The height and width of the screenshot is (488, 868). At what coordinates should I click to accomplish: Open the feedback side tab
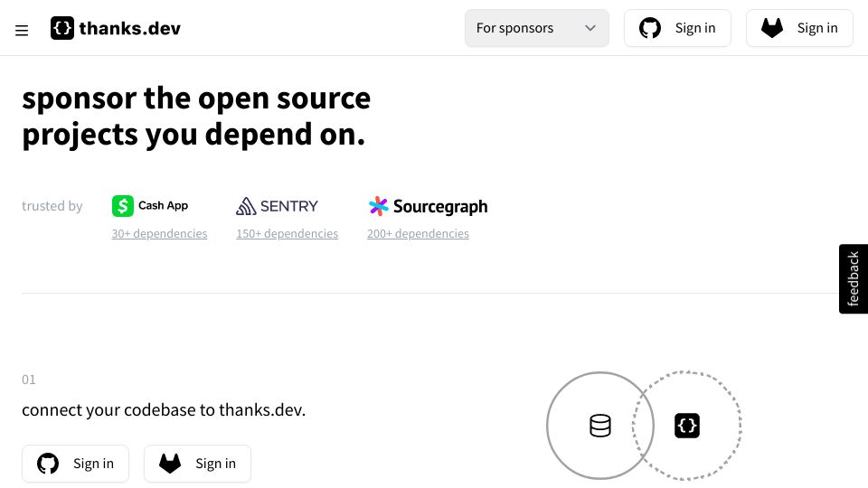pyautogui.click(x=854, y=279)
